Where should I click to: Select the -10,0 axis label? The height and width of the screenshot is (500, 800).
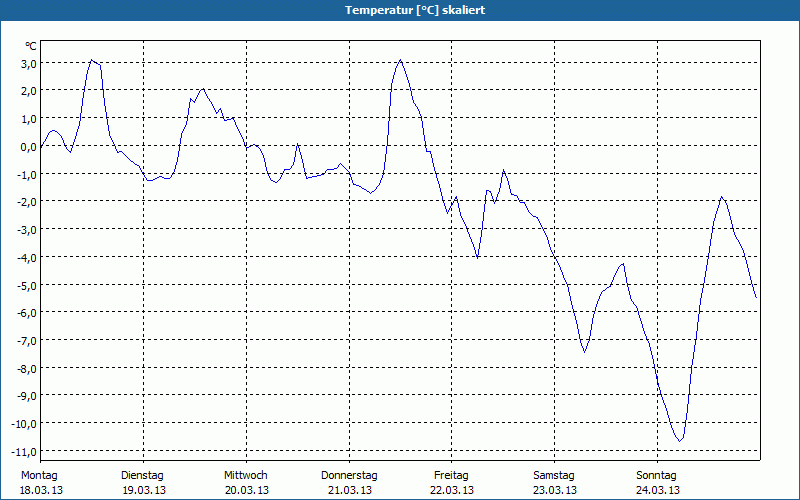tap(25, 424)
